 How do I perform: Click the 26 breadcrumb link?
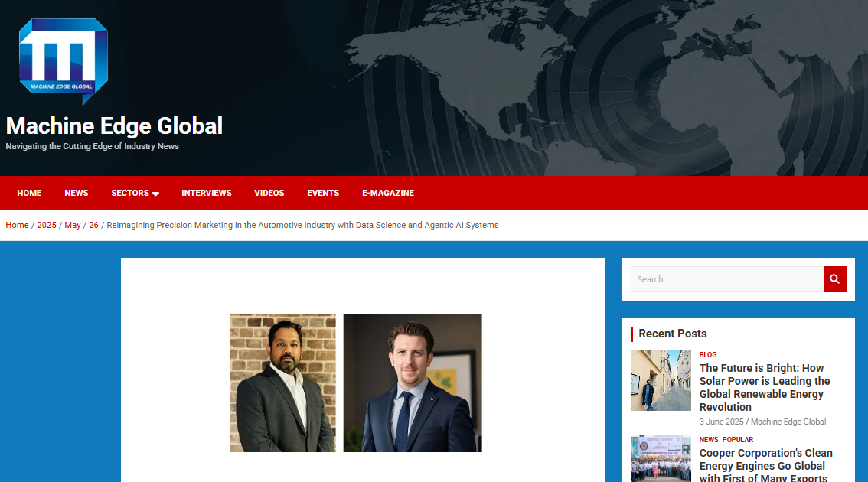93,225
